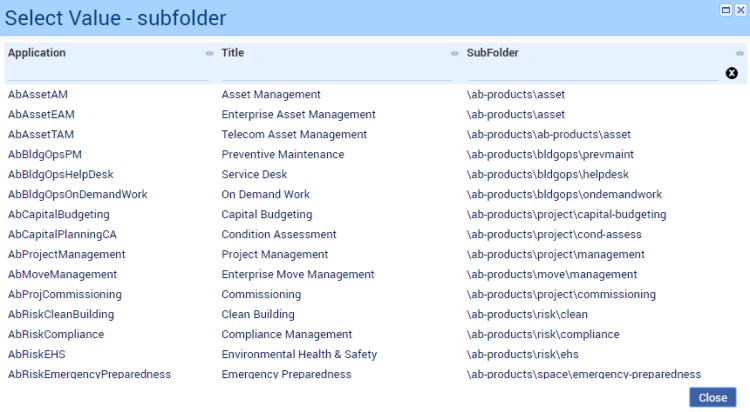Choose the Condition Assessment entry
The height and width of the screenshot is (412, 750).
point(278,234)
